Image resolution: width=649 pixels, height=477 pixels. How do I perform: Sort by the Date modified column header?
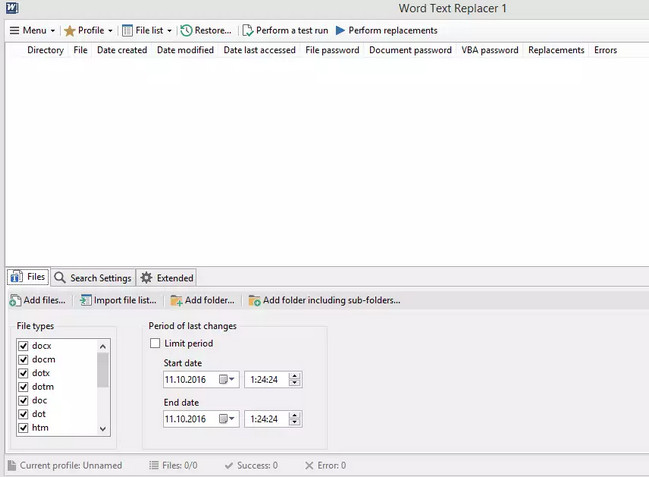click(x=185, y=50)
